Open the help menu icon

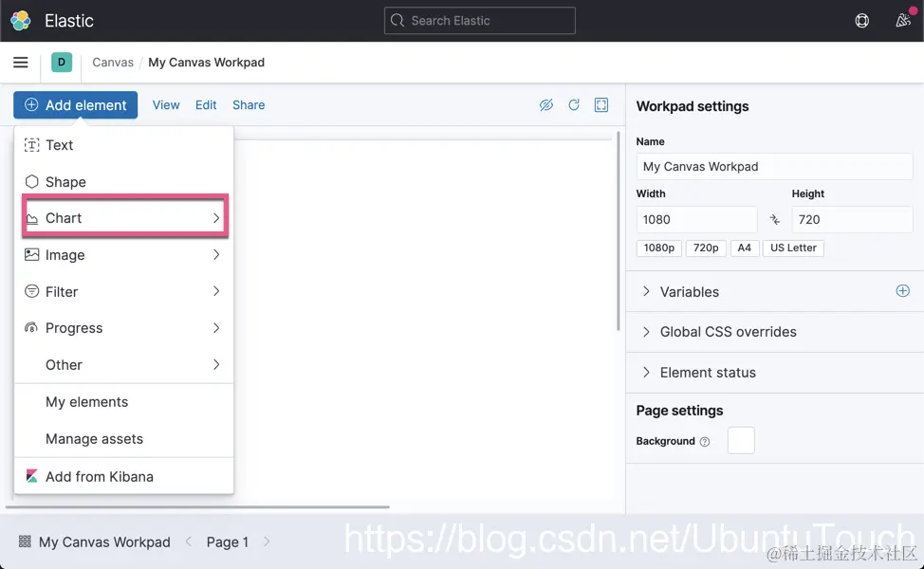(861, 21)
